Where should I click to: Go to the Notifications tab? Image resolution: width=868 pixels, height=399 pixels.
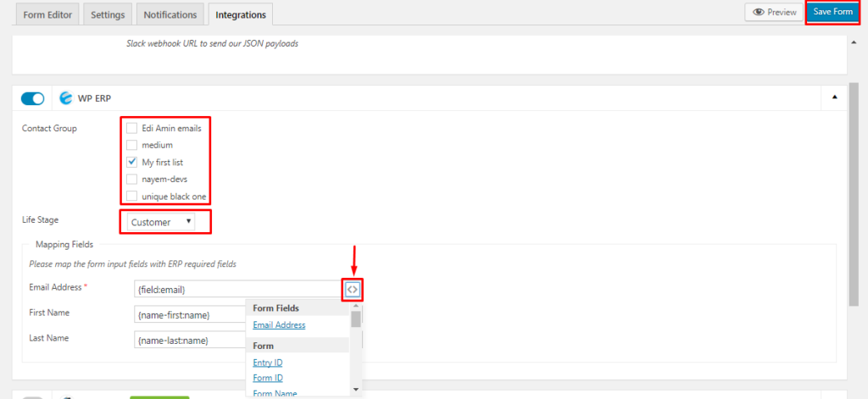[x=170, y=14]
